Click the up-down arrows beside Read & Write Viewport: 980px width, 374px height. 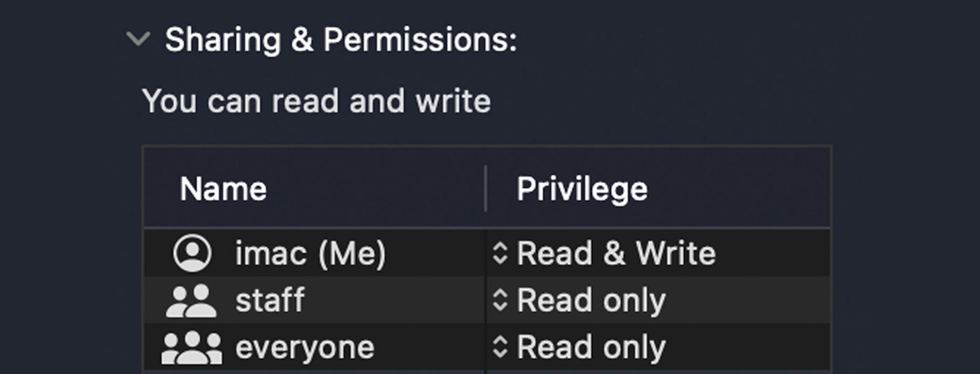coord(500,253)
